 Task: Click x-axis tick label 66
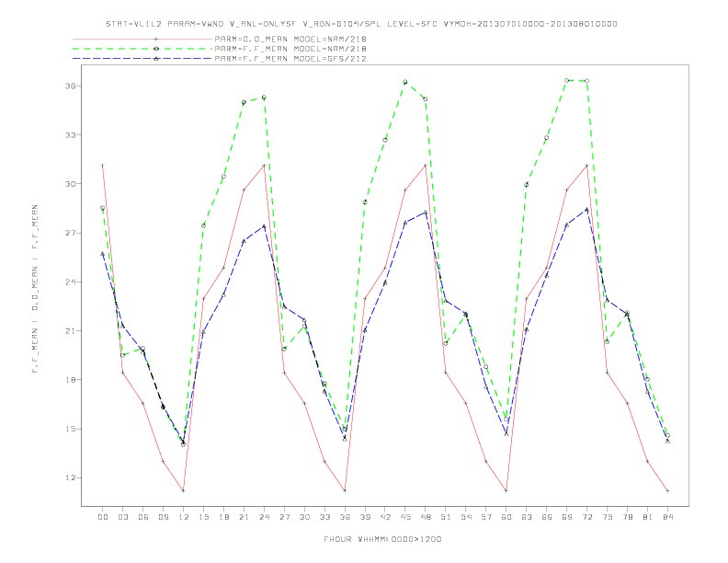547,517
